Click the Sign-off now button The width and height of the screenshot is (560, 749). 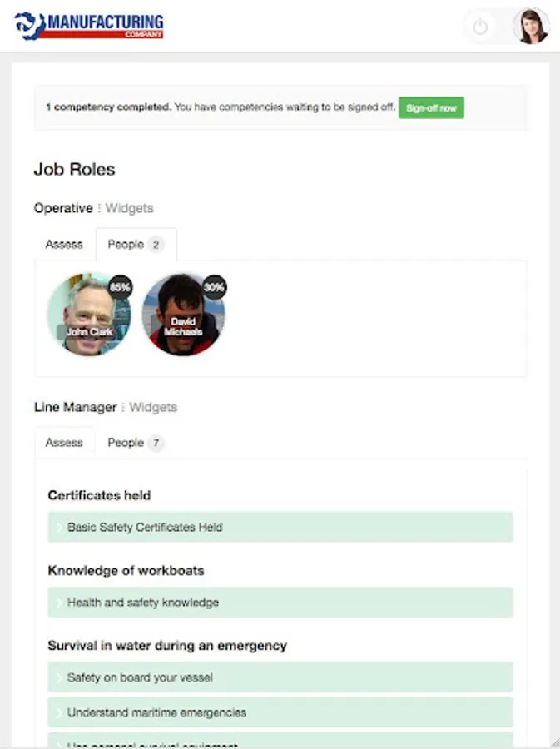tap(431, 108)
